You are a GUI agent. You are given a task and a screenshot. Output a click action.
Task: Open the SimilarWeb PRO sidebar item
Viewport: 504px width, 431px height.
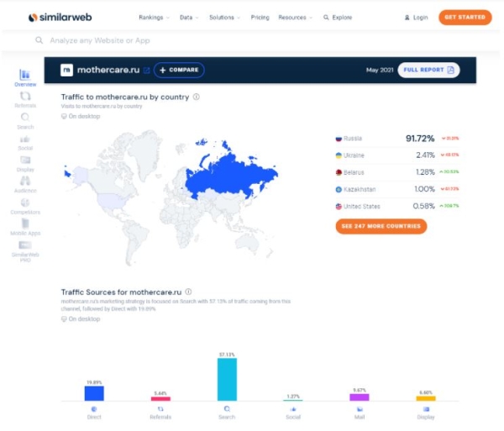(x=25, y=251)
